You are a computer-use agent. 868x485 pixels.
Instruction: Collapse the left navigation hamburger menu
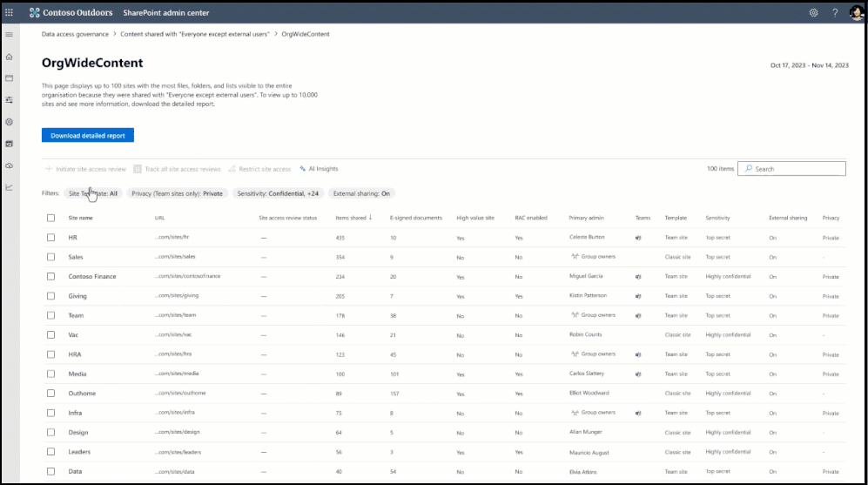pos(10,35)
